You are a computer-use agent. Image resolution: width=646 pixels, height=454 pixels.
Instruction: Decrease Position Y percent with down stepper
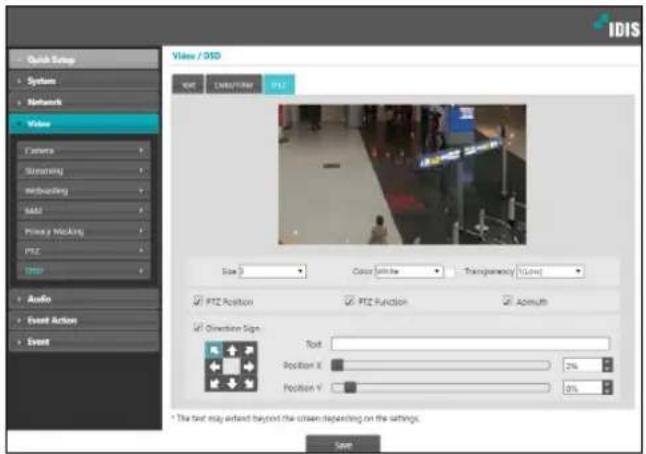tap(607, 391)
